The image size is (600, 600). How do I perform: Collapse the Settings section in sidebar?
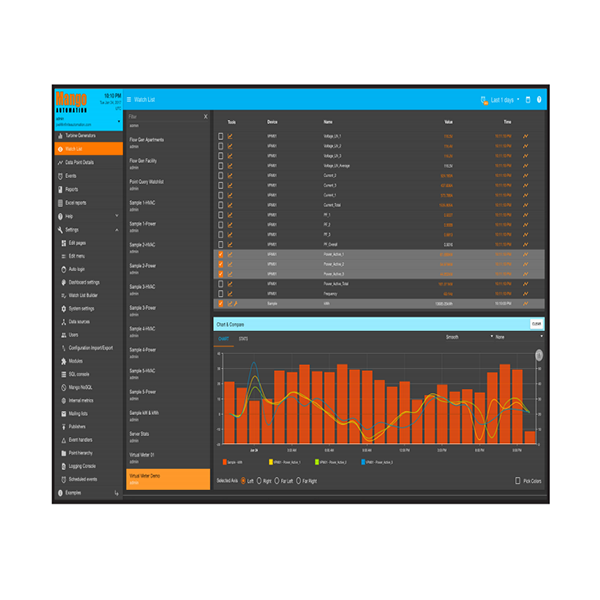click(117, 230)
